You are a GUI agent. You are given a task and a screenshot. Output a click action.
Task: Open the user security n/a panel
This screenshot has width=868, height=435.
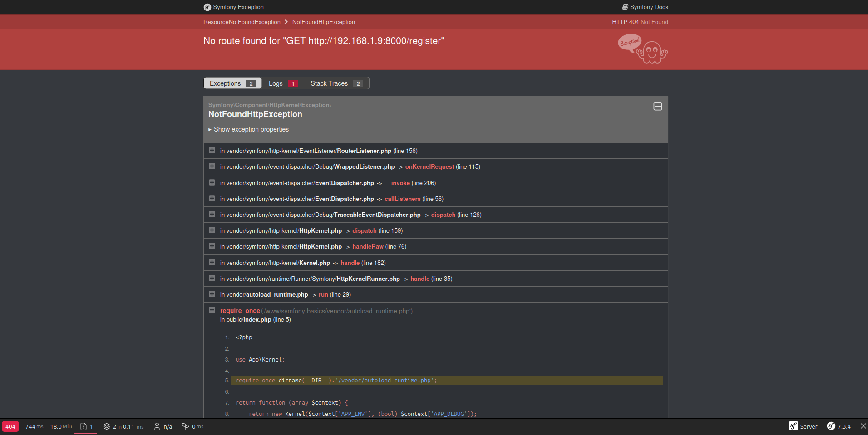163,426
